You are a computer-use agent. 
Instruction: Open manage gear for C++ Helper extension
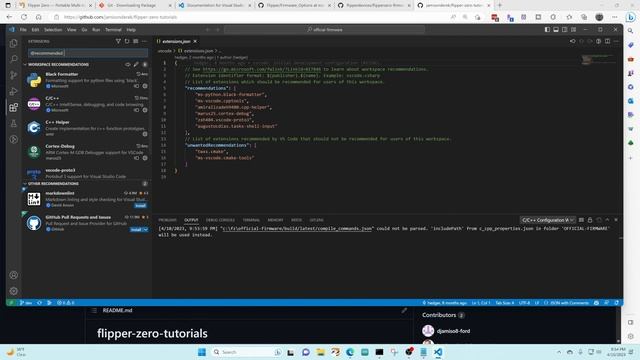point(145,134)
